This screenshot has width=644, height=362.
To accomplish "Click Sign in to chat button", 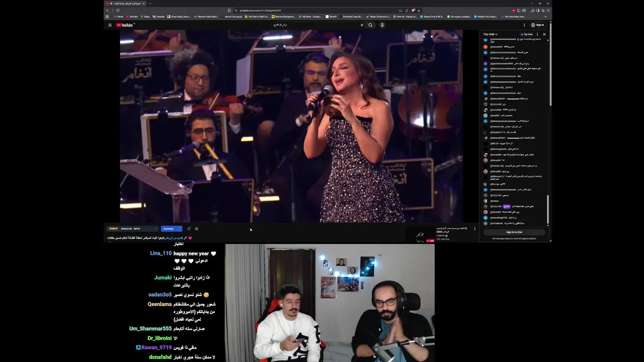I will pos(514,232).
